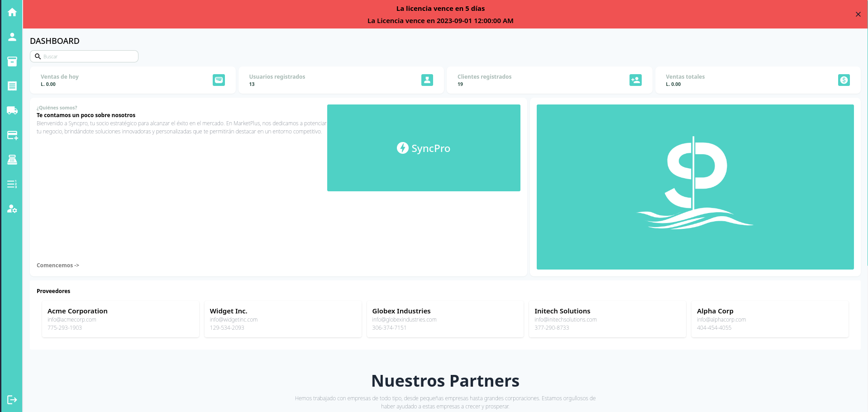This screenshot has height=412, width=868.
Task: Open the numbered list sidebar icon
Action: [12, 184]
